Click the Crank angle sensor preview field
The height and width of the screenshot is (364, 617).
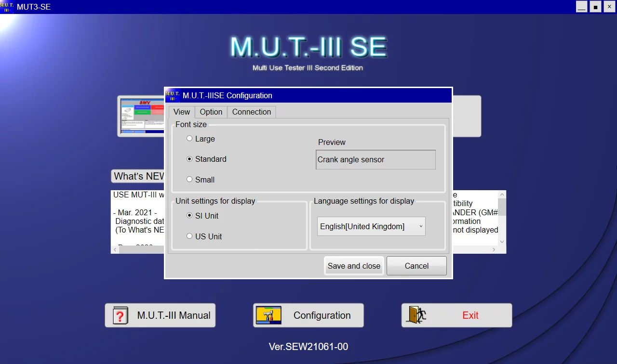tap(375, 159)
